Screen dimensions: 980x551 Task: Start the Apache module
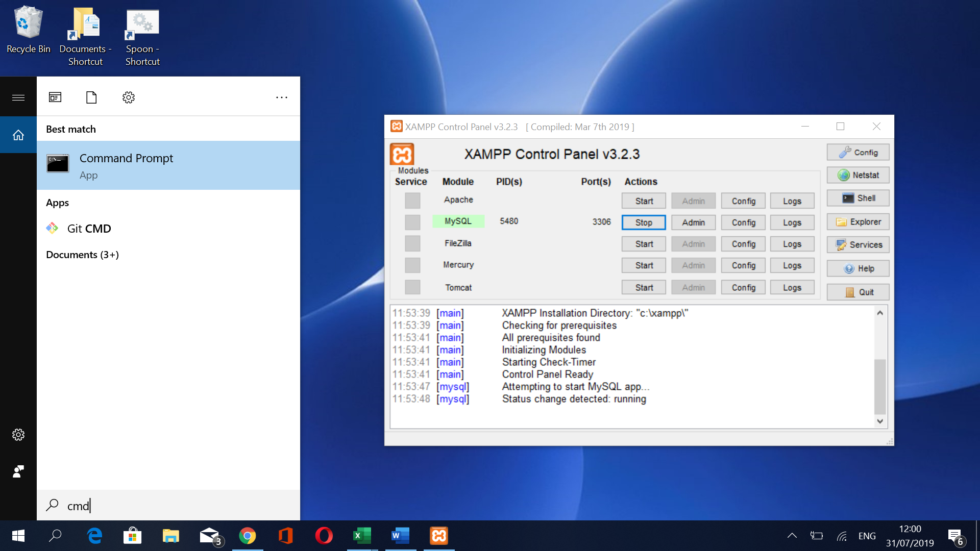pyautogui.click(x=643, y=201)
